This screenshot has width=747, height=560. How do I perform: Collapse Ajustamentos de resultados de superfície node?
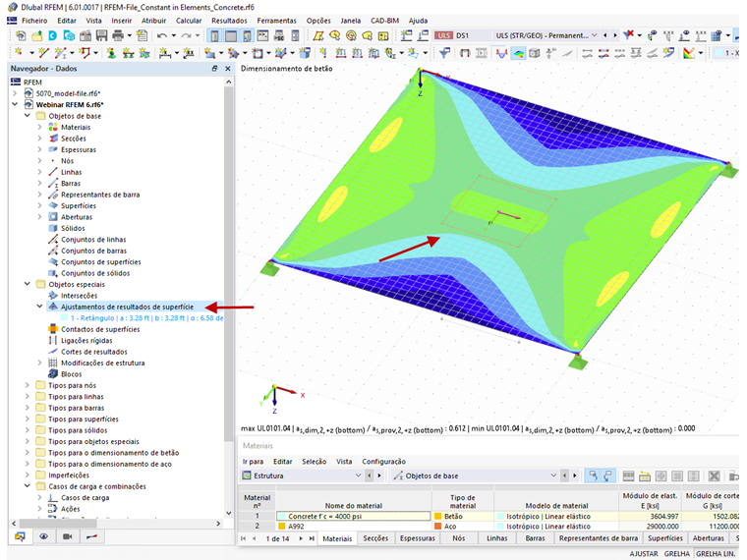(39, 307)
